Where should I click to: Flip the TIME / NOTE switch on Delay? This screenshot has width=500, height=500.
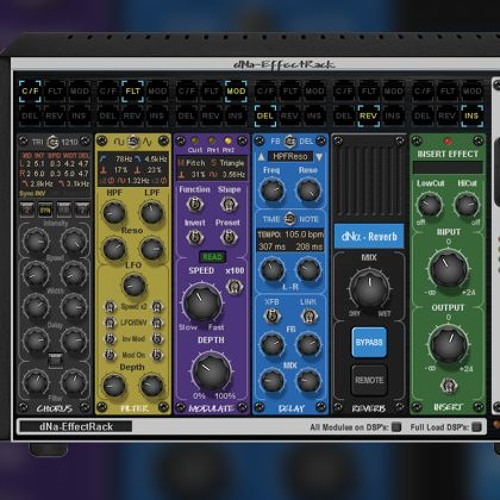(x=290, y=219)
